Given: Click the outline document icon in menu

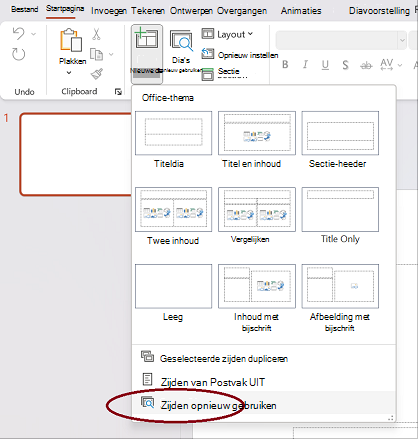Looking at the screenshot, I should tap(147, 379).
